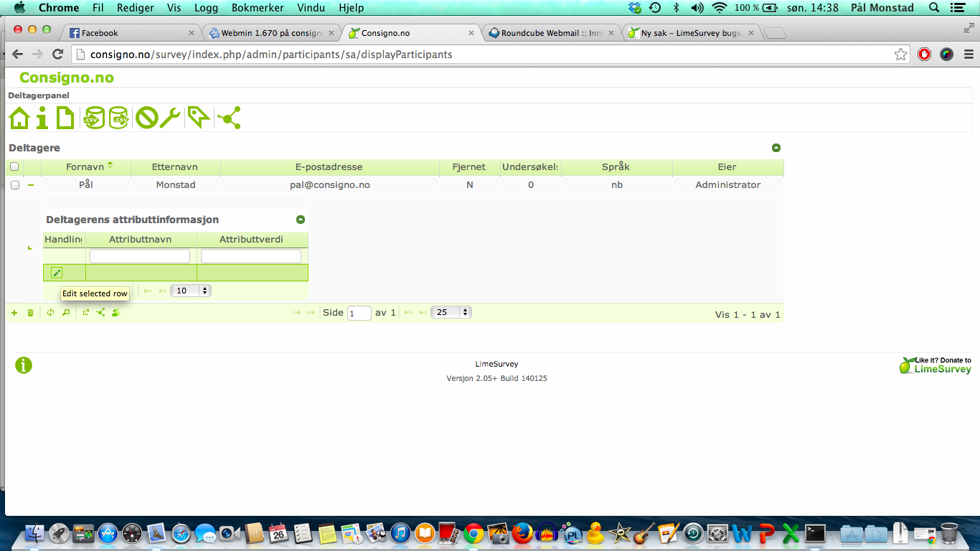
Task: Open the Rediger menu
Action: (x=136, y=8)
